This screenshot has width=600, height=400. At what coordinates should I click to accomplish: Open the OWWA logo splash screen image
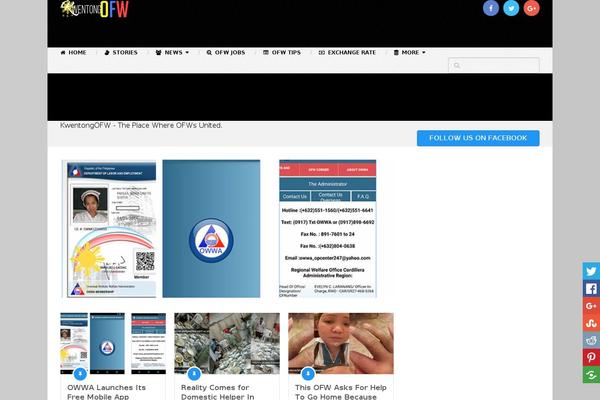[211, 229]
